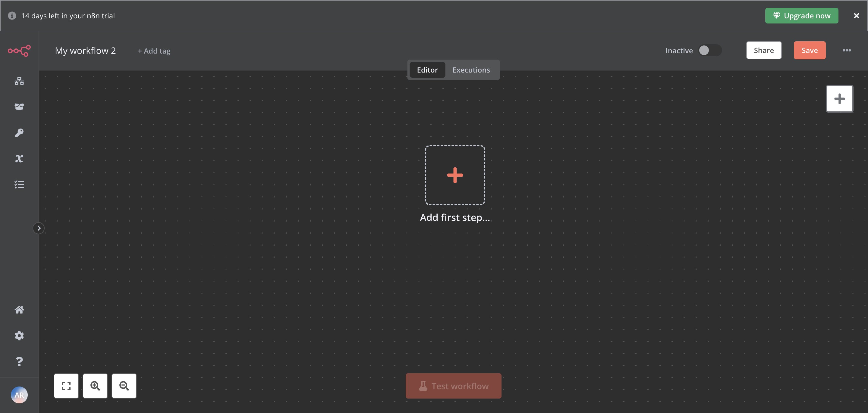This screenshot has width=868, height=413.
Task: Open settings gear in sidebar
Action: [19, 336]
